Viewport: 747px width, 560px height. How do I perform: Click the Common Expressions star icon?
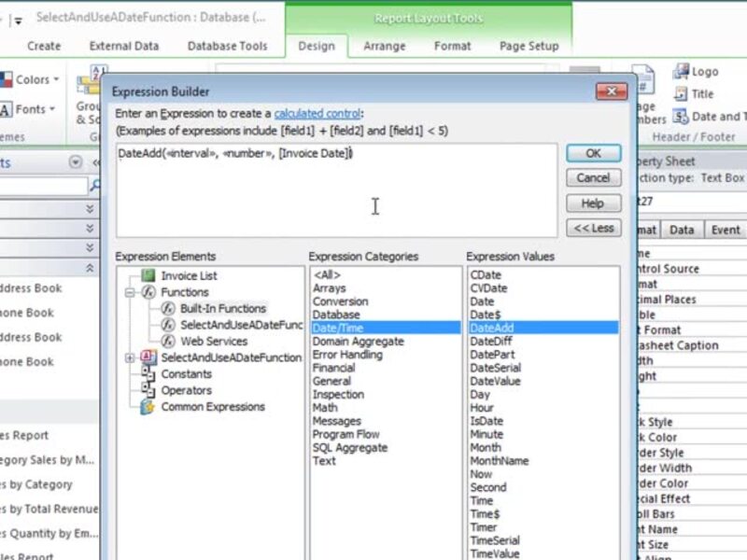[x=148, y=407]
